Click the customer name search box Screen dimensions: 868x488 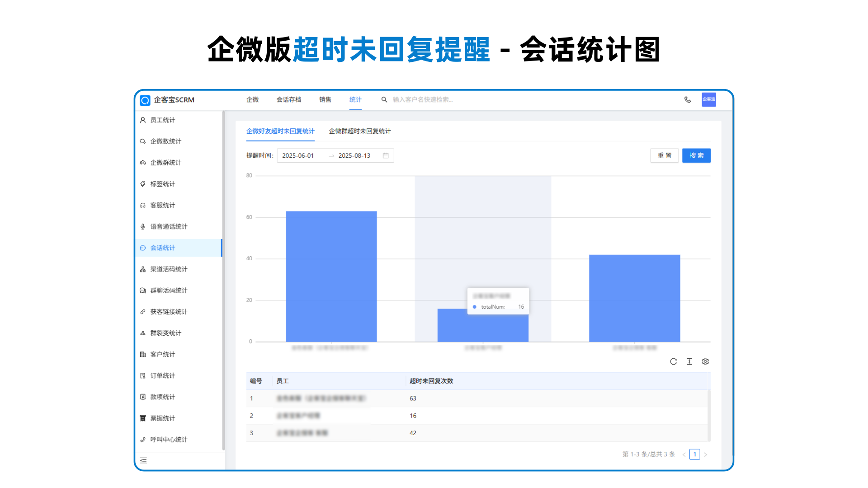(422, 100)
